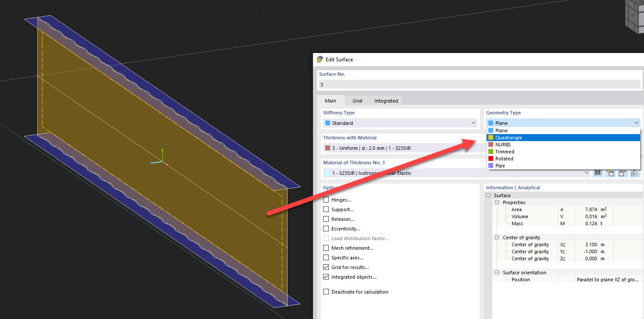Enable the Hinges option
Screen dimensions: 644x319
326,199
